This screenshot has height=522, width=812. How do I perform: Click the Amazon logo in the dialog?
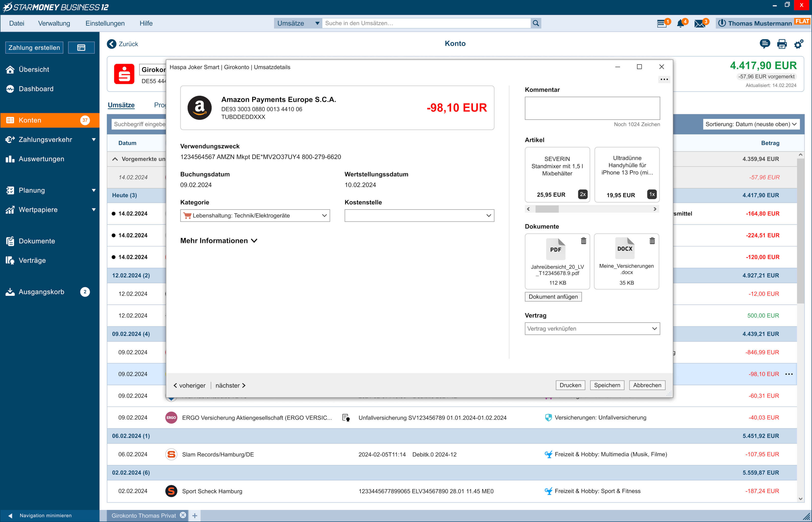click(200, 108)
